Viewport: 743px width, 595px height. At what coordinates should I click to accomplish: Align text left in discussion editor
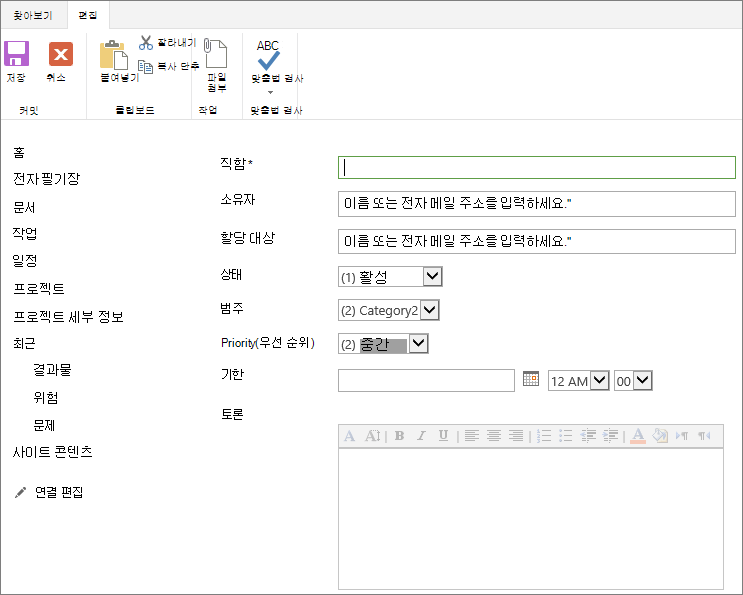pos(471,436)
